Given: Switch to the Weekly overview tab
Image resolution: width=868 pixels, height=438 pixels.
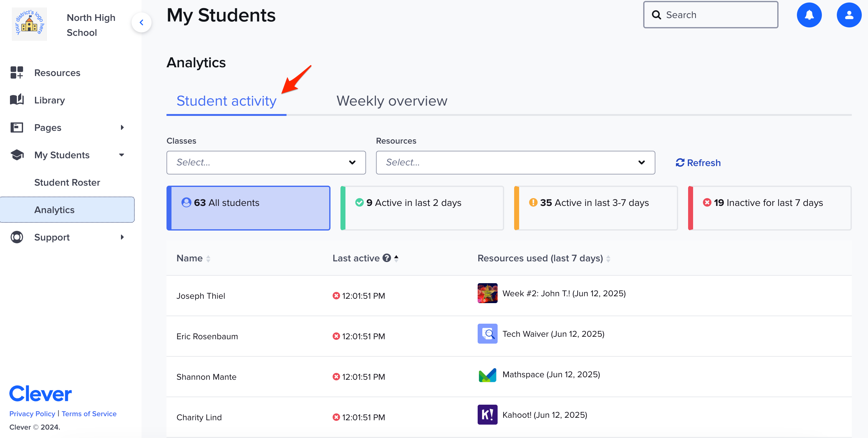Looking at the screenshot, I should (392, 101).
